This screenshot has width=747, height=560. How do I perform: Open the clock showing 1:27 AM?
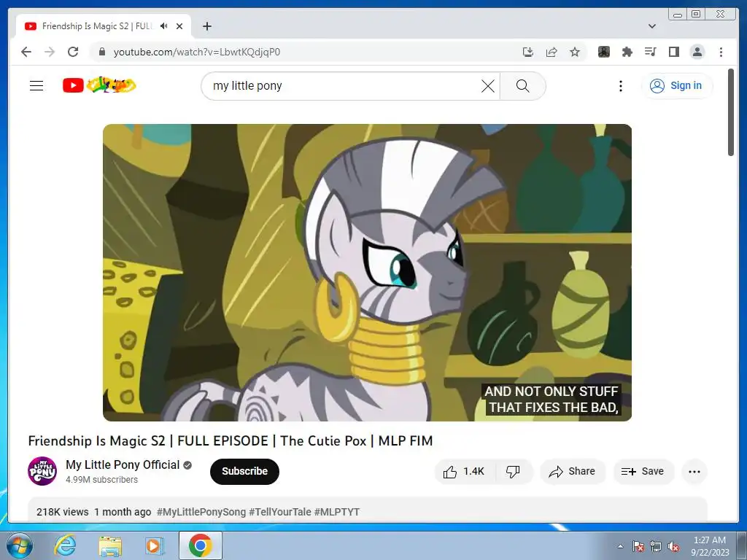tap(710, 545)
